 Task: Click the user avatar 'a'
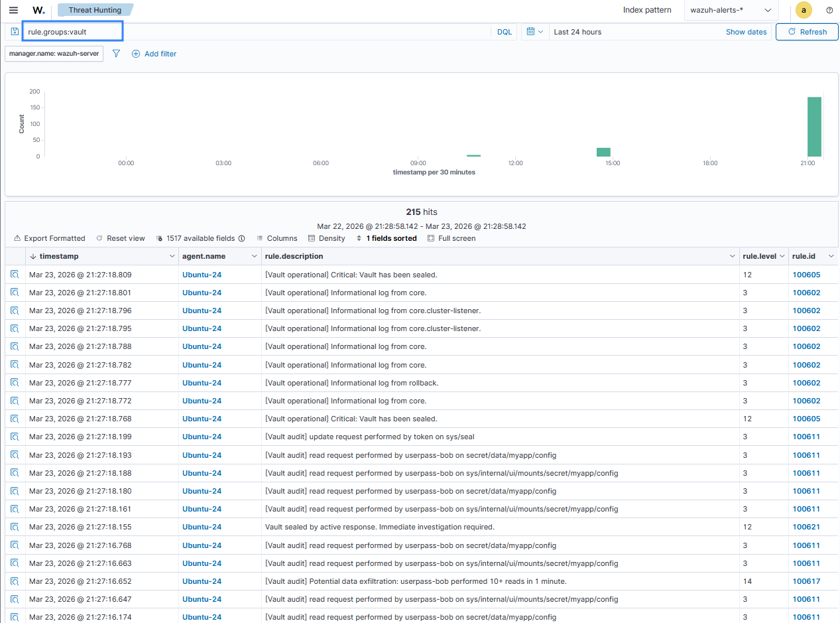[804, 10]
